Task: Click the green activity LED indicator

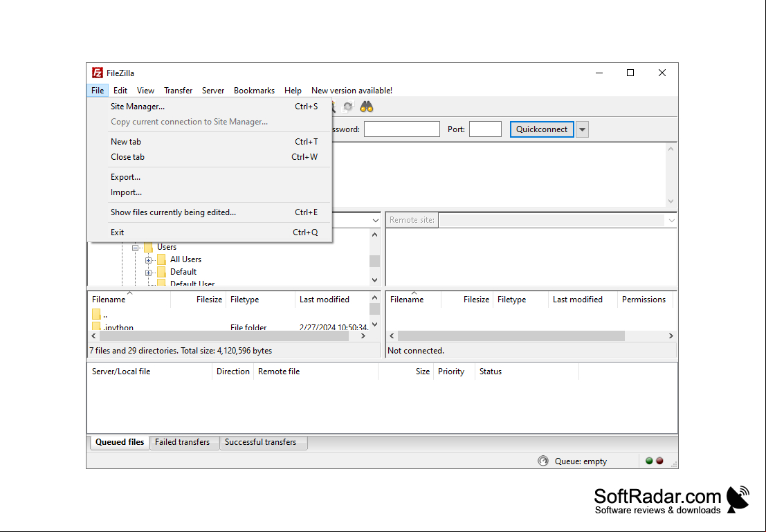Action: point(649,461)
